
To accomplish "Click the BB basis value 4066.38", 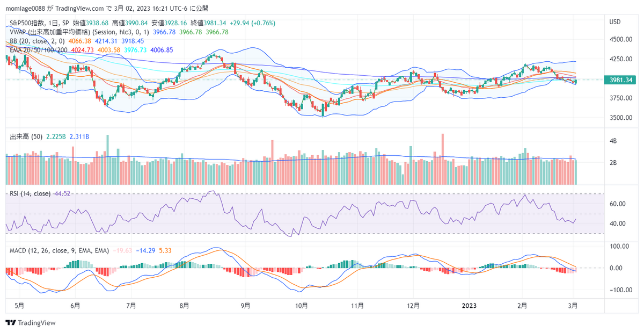I will tap(80, 41).
